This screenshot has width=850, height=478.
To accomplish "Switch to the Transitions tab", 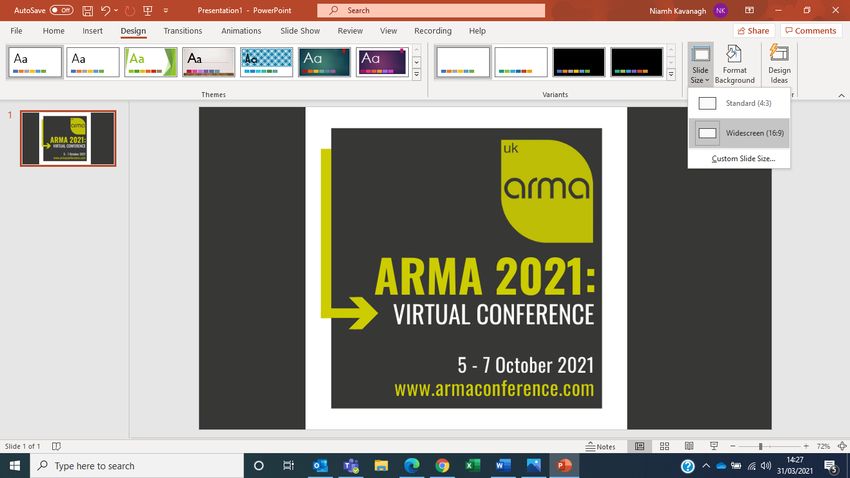I will [183, 31].
